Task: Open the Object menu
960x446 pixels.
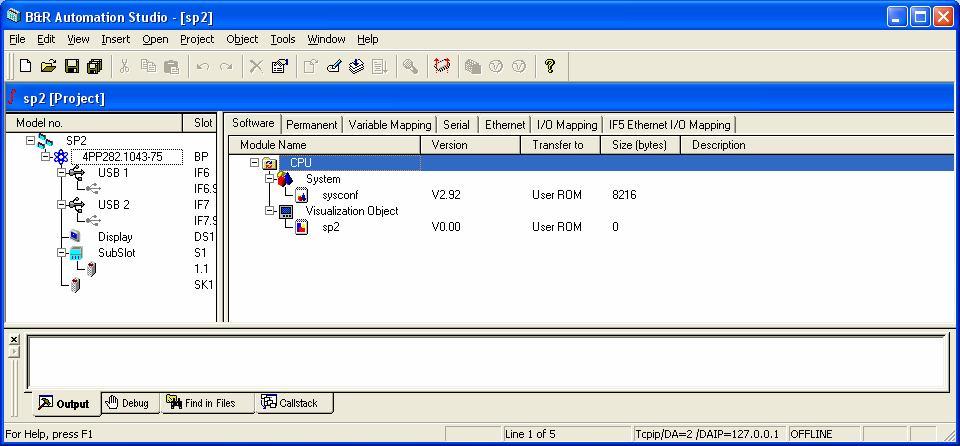Action: [242, 39]
